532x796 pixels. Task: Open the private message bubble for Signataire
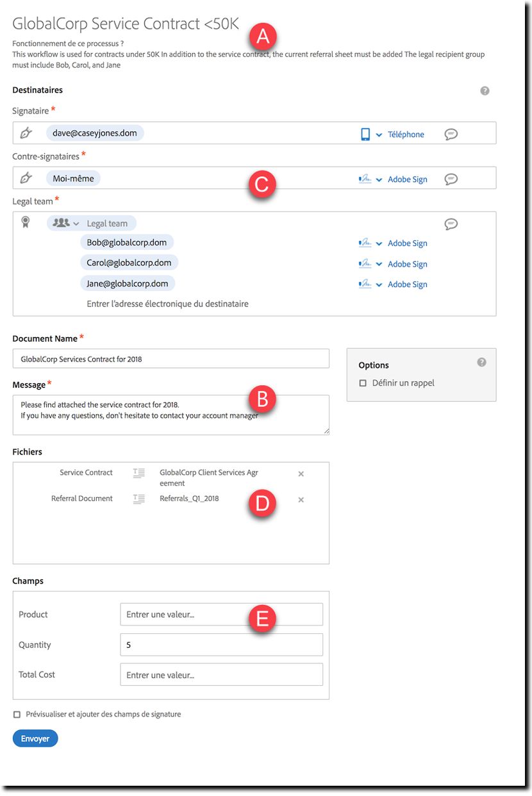pos(451,135)
